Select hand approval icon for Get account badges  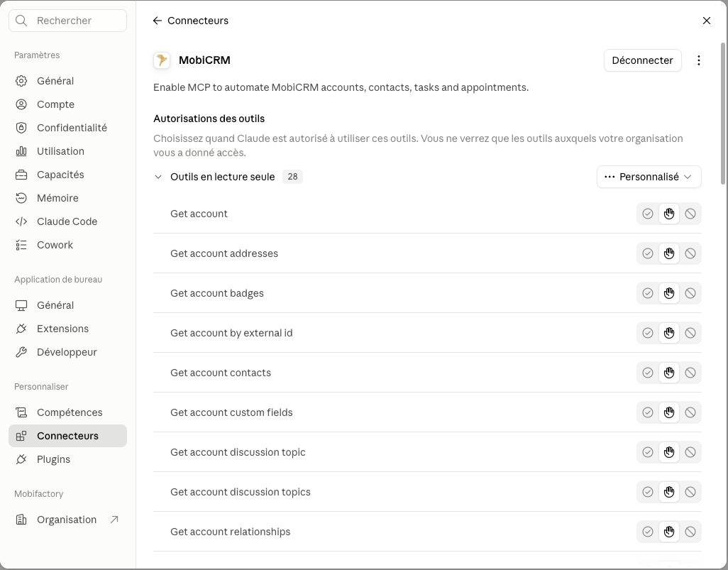tap(669, 293)
